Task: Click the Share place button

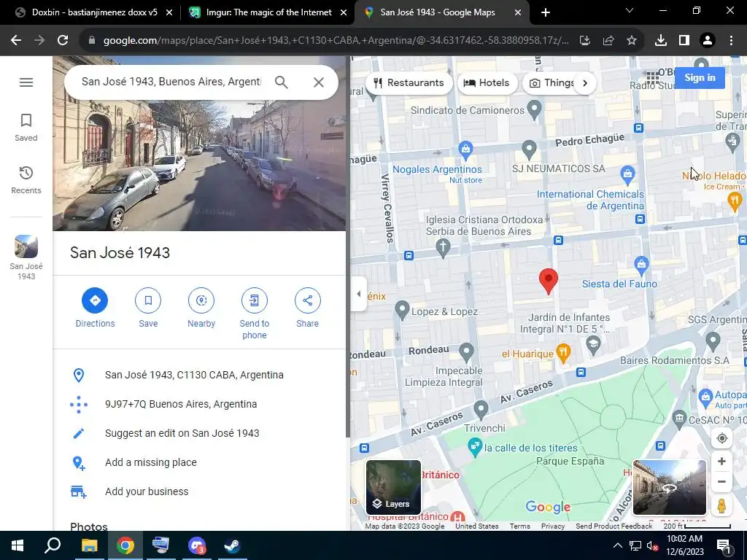Action: [x=308, y=308]
